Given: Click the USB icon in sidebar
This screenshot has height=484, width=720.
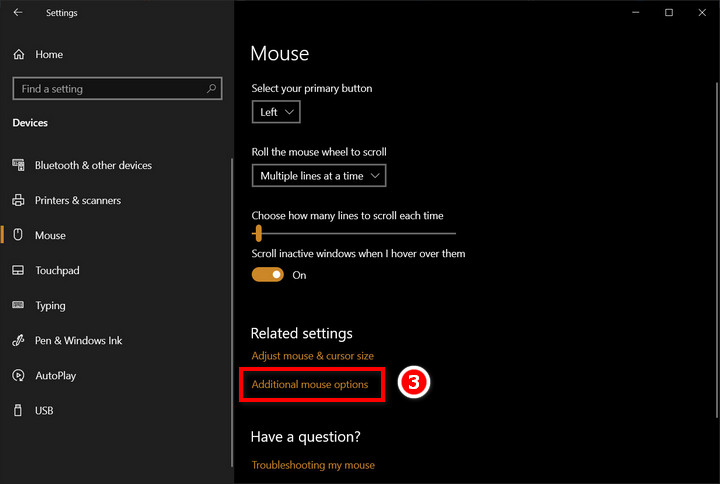Looking at the screenshot, I should coord(18,411).
